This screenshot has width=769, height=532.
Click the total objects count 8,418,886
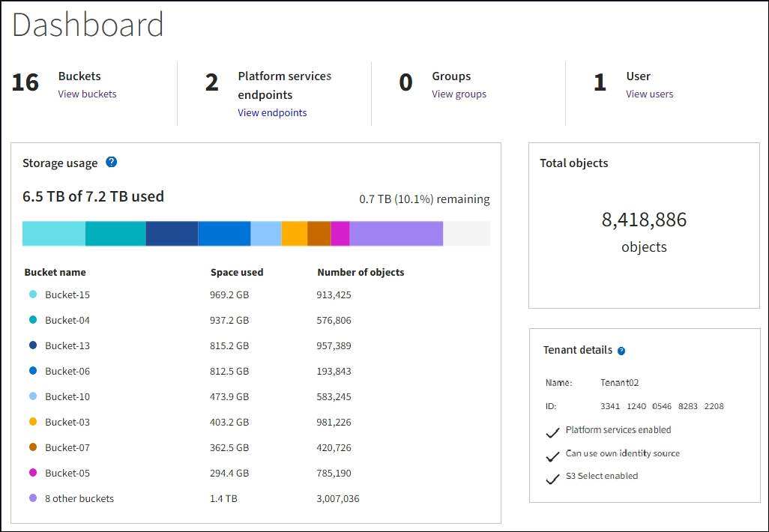644,220
